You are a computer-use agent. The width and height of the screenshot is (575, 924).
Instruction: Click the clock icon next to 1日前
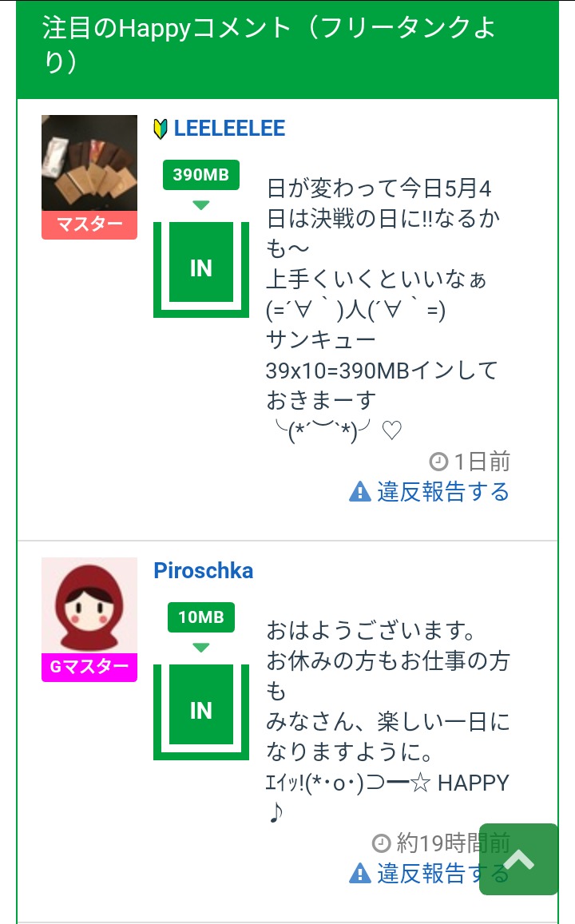pyautogui.click(x=438, y=461)
